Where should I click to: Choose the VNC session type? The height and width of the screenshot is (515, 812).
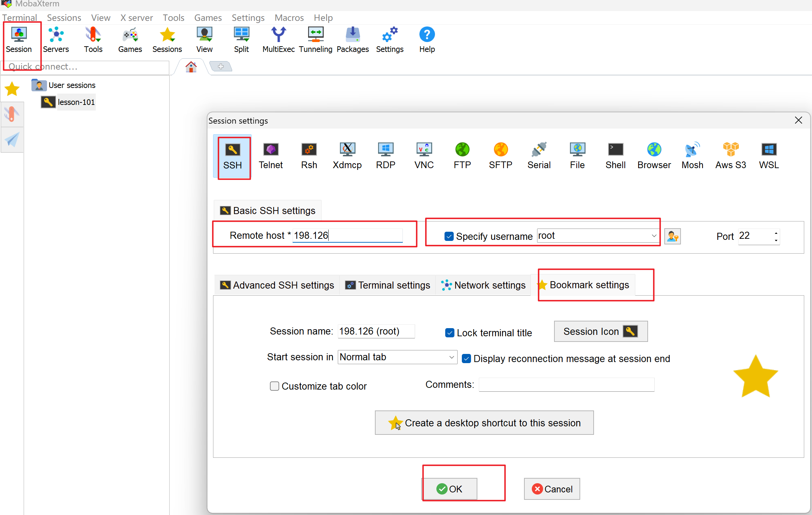(x=424, y=155)
